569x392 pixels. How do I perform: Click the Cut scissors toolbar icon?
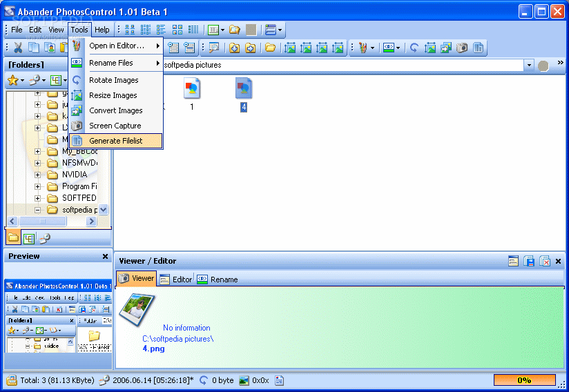tap(18, 48)
